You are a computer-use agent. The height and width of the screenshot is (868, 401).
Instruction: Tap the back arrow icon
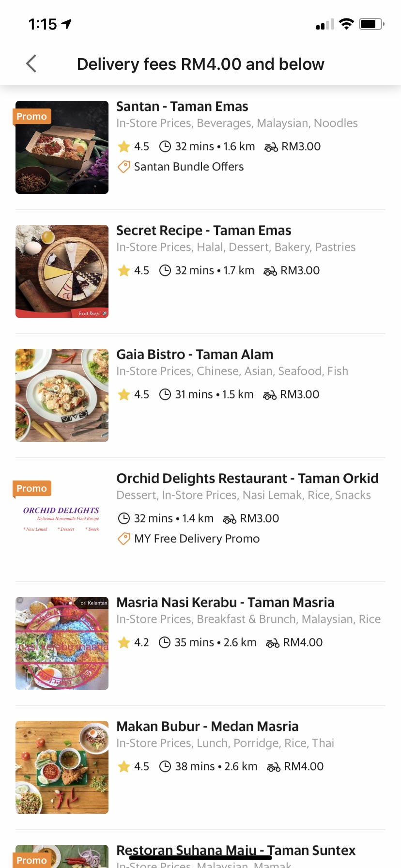click(31, 63)
